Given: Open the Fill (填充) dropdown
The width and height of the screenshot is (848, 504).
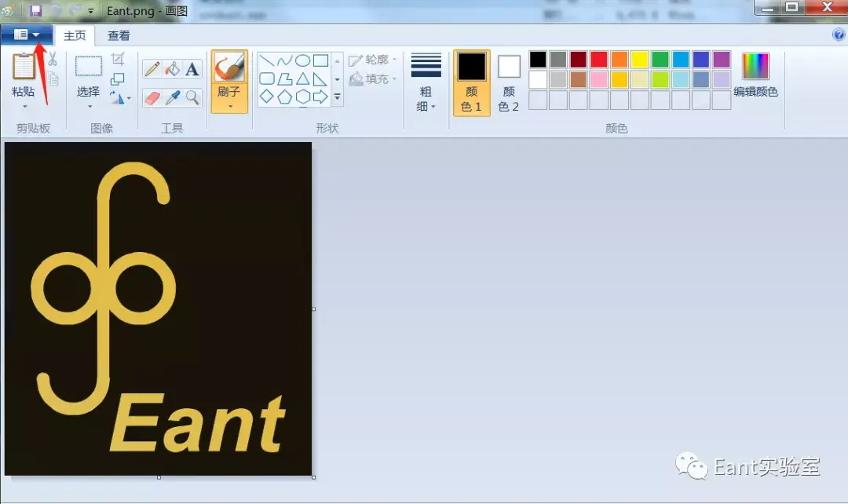Looking at the screenshot, I should 373,79.
